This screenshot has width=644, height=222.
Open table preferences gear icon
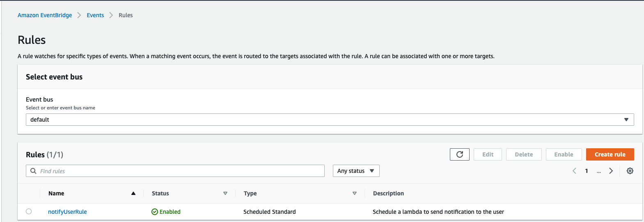(x=630, y=171)
